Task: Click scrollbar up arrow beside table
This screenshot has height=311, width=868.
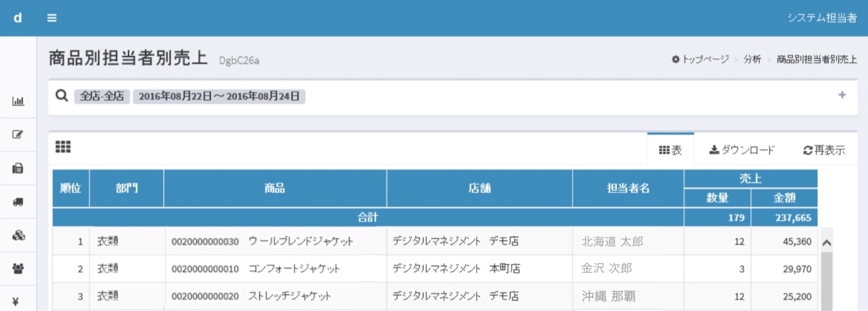Action: tap(827, 243)
